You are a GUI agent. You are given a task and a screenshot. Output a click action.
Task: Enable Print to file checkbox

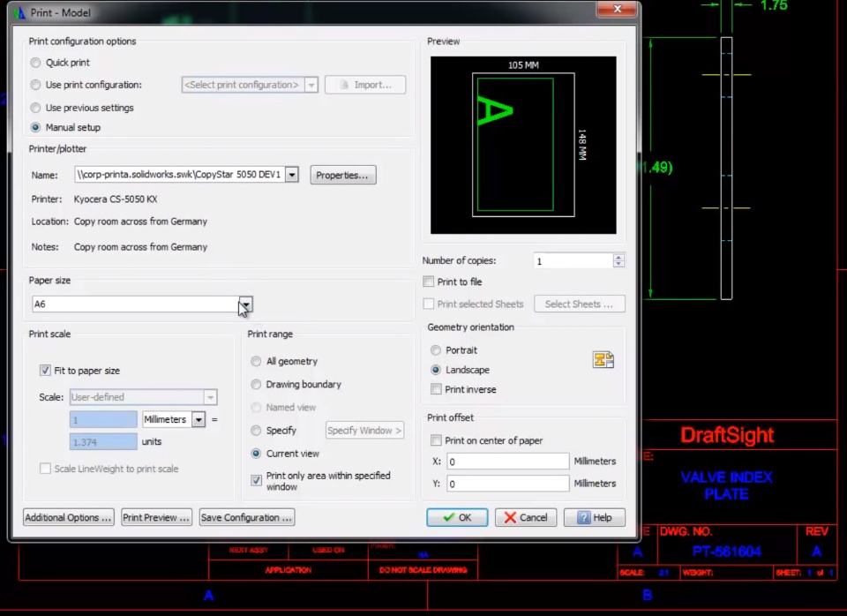click(x=429, y=282)
